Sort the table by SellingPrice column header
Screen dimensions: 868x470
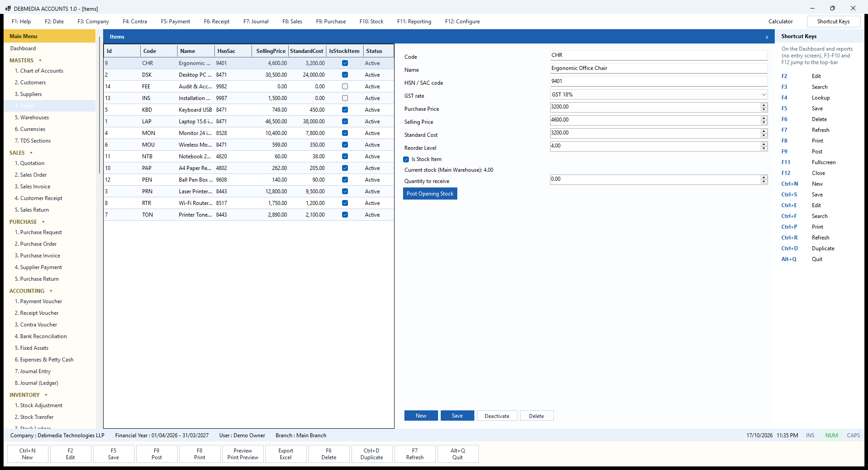click(x=270, y=51)
